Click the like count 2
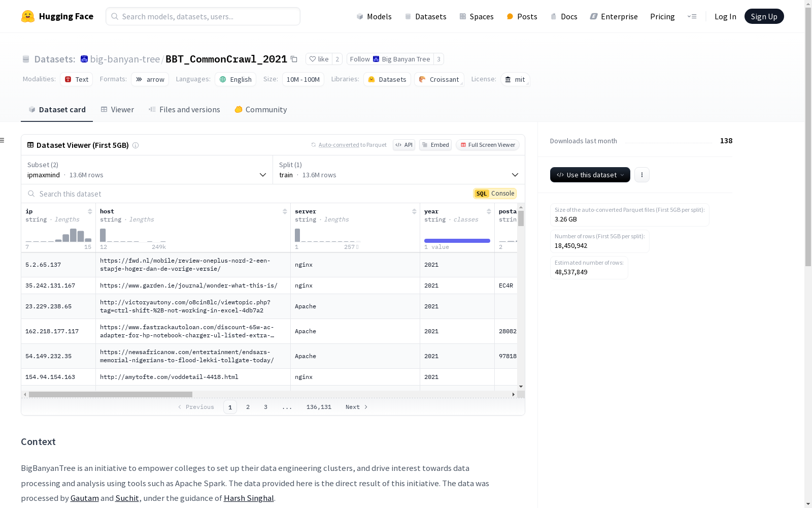 pyautogui.click(x=337, y=59)
